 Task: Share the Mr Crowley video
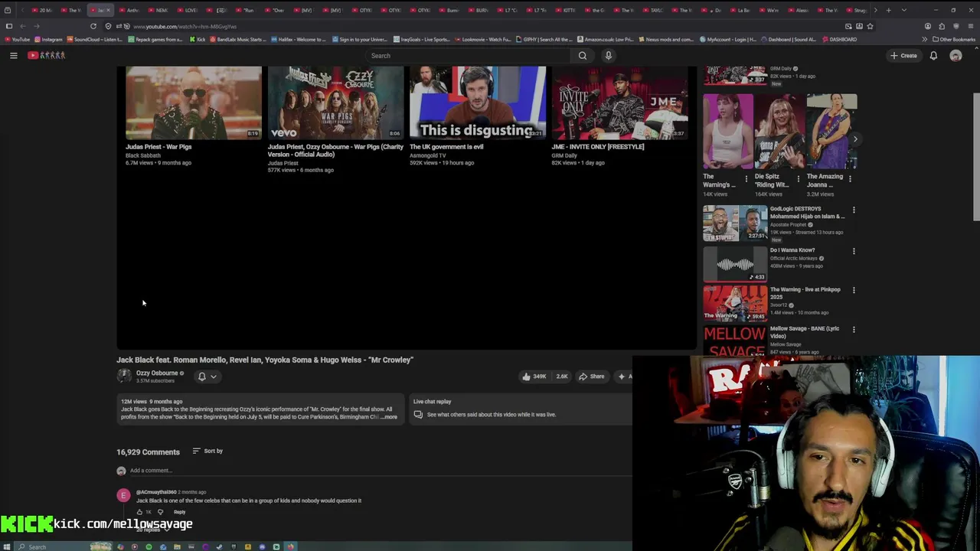coord(592,377)
